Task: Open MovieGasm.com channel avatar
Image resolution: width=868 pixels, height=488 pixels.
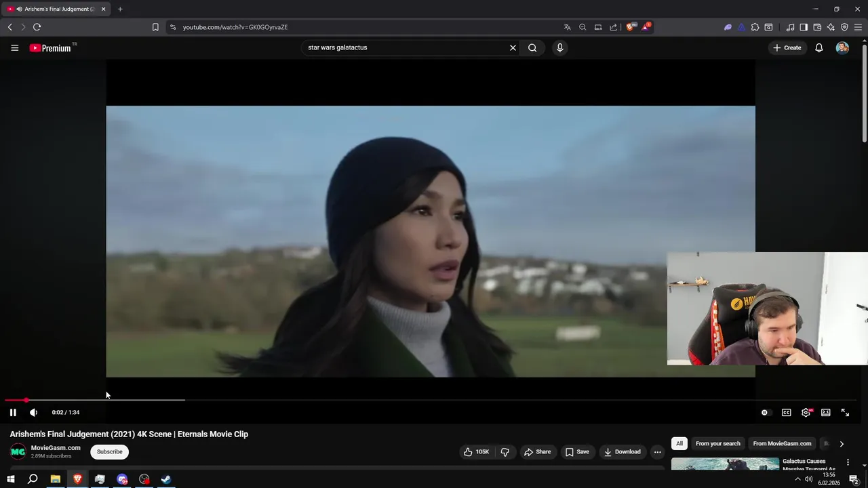Action: tap(18, 451)
